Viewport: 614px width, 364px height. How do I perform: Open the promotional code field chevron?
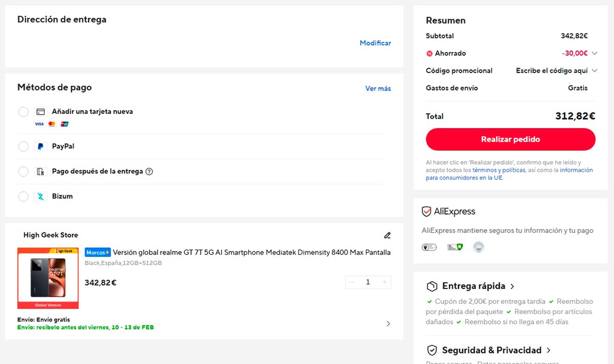coord(594,71)
